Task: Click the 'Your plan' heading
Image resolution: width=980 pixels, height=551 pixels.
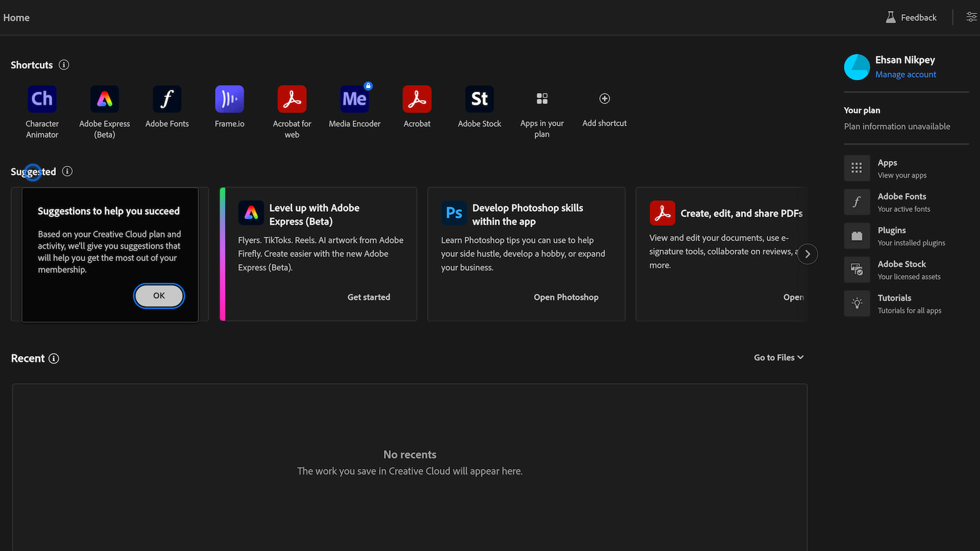Action: coord(862,110)
